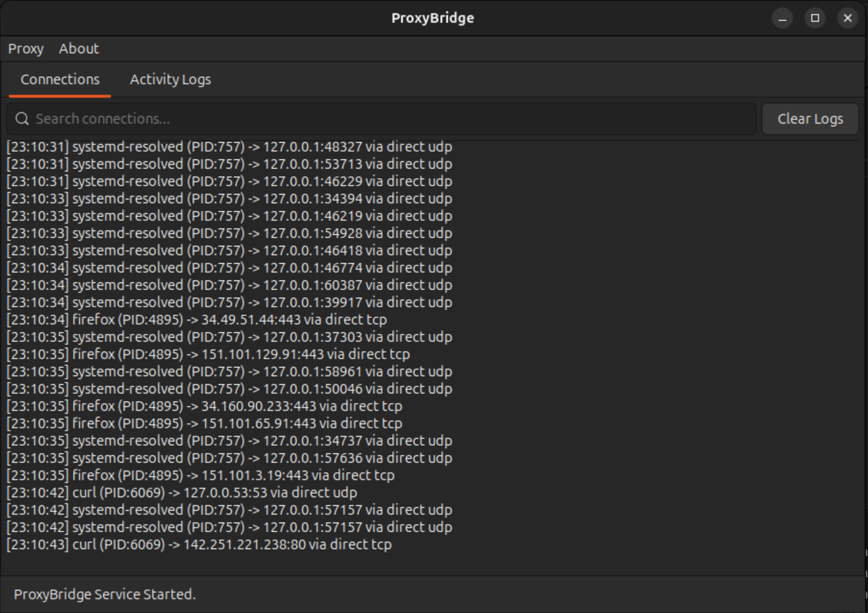Click the magnifying glass search icon
Image resolution: width=868 pixels, height=613 pixels.
click(x=22, y=119)
